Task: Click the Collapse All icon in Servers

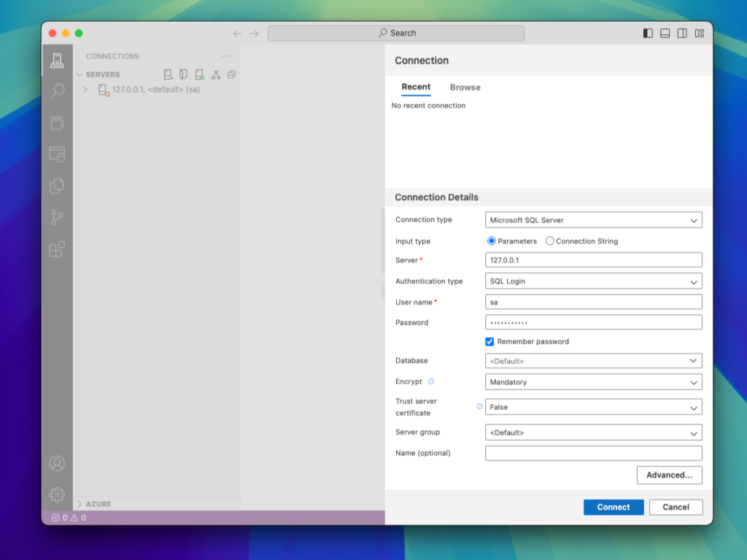Action: pos(231,75)
